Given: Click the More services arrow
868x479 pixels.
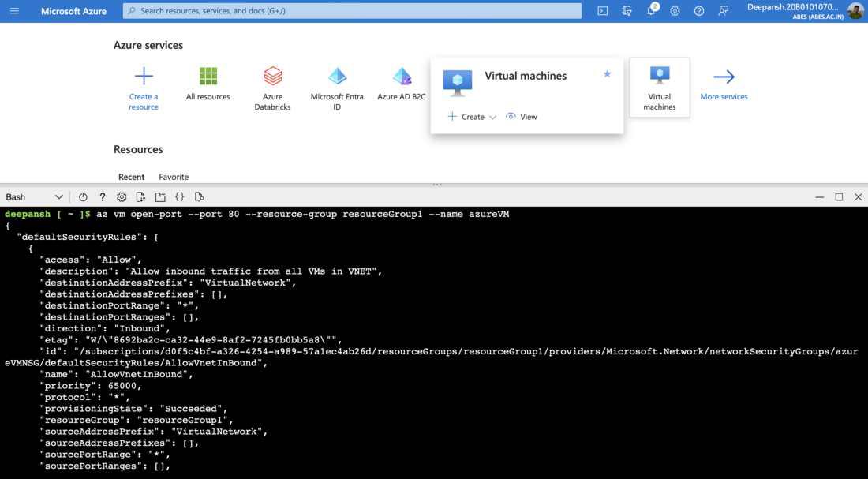Looking at the screenshot, I should pos(724,77).
